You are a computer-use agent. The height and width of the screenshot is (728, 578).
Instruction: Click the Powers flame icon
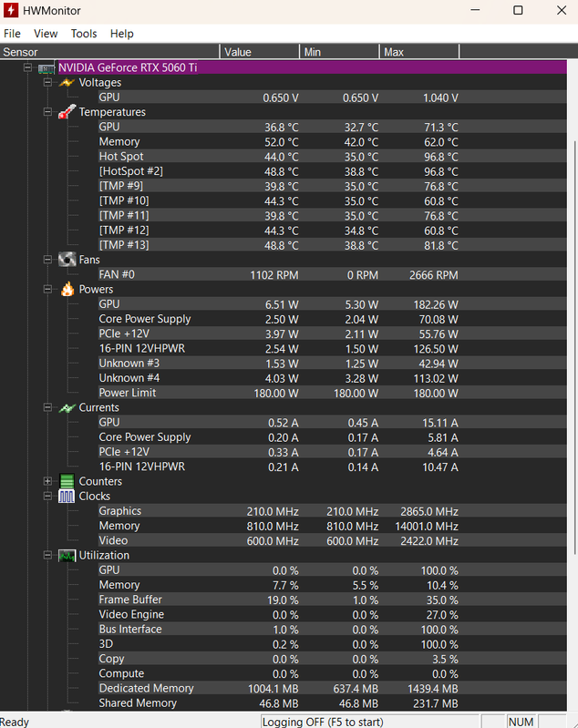pos(67,289)
